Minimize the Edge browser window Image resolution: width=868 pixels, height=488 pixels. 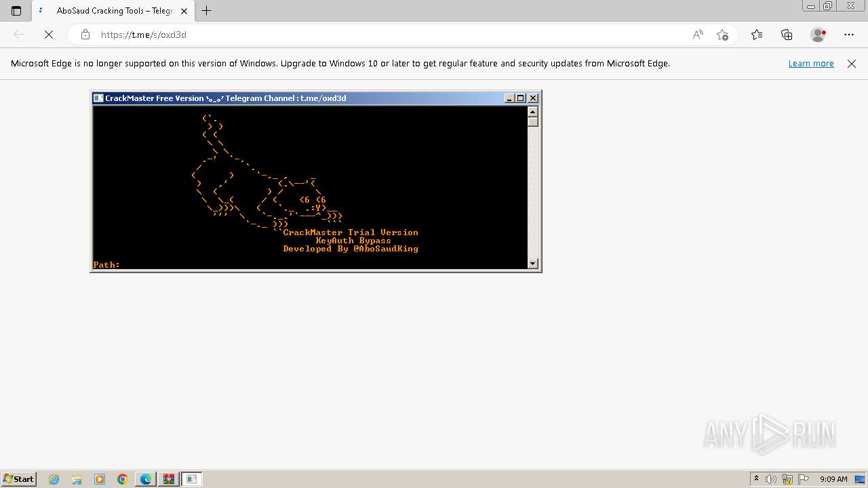pyautogui.click(x=811, y=6)
